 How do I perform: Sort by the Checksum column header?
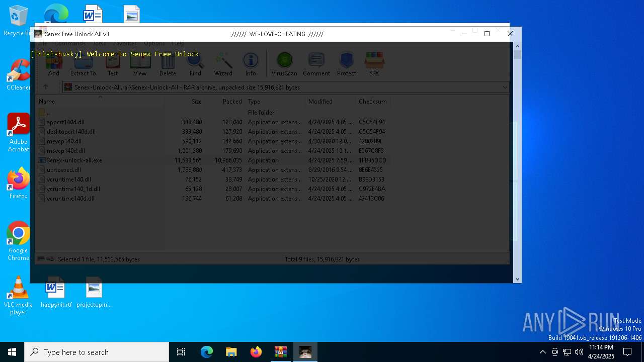click(373, 101)
